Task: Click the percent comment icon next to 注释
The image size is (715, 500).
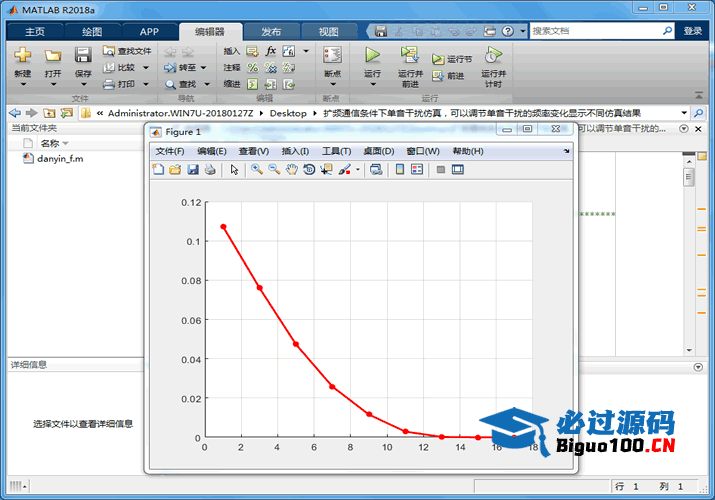Action: click(x=253, y=68)
